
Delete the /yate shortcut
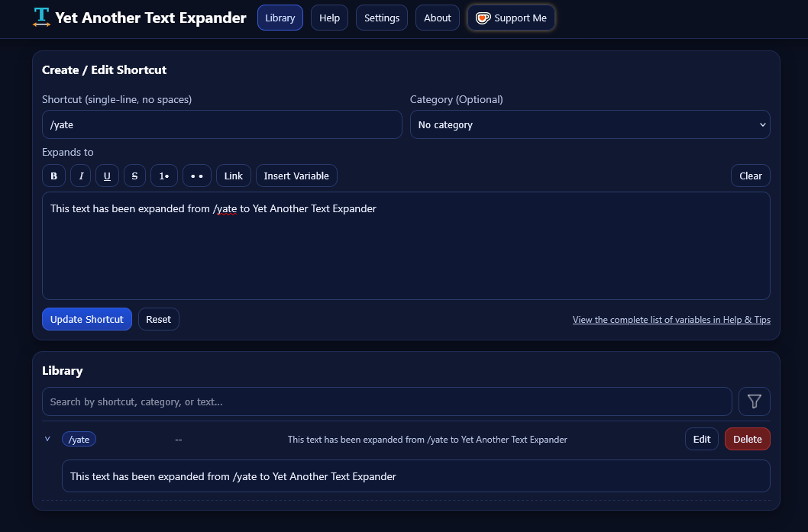click(747, 439)
